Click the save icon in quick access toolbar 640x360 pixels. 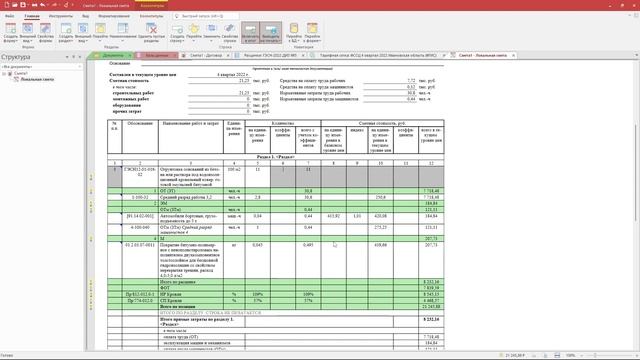(x=23, y=5)
